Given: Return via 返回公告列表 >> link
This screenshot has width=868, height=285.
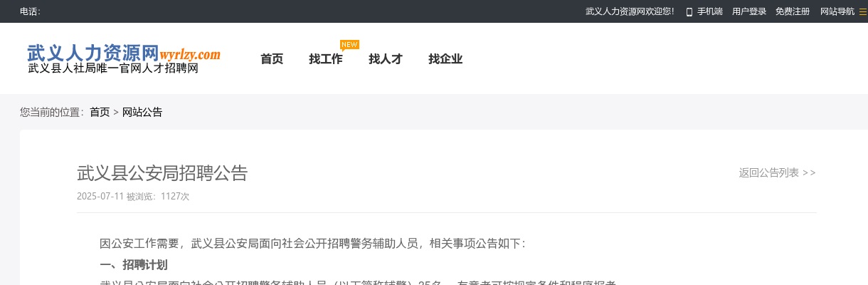Looking at the screenshot, I should pos(777,172).
